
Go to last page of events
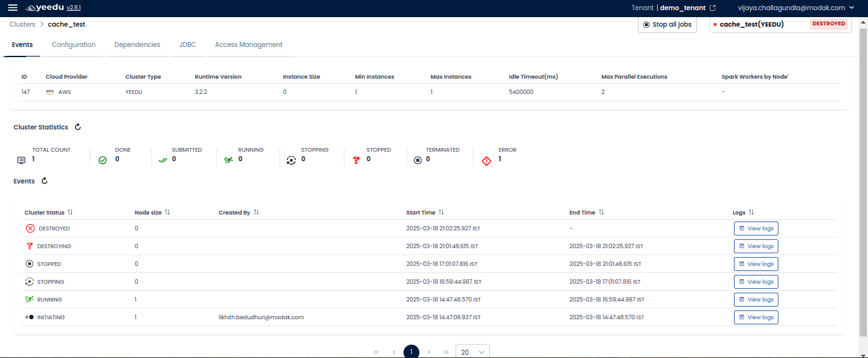pos(446,352)
